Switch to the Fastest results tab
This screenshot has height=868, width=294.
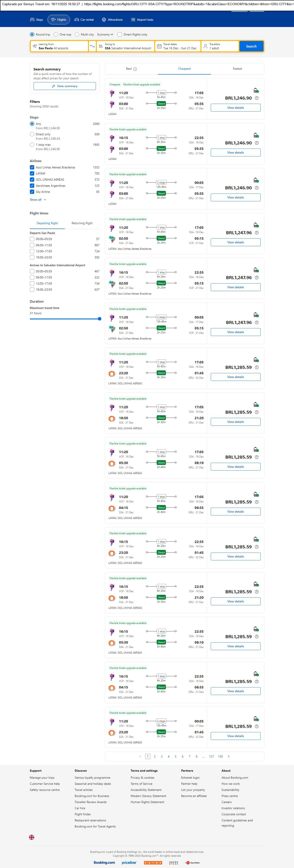[x=237, y=69]
